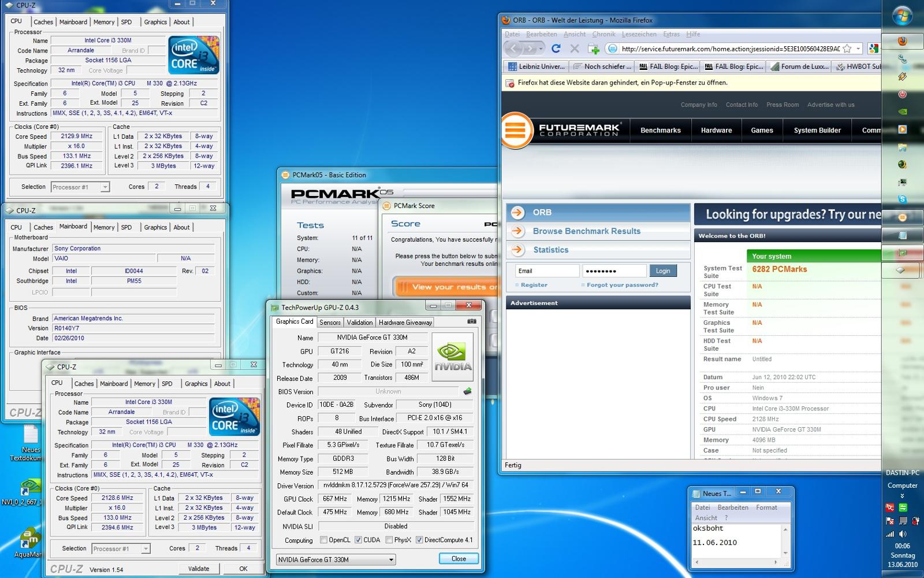The height and width of the screenshot is (578, 924).
Task: Click the popup blocked icon in Firefox infobar
Action: 510,83
